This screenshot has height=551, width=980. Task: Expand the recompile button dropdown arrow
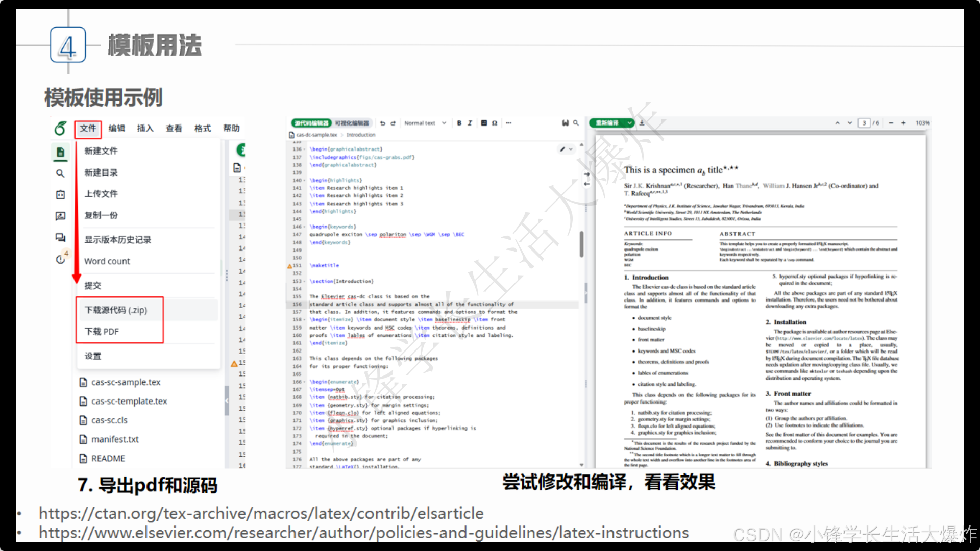click(630, 123)
